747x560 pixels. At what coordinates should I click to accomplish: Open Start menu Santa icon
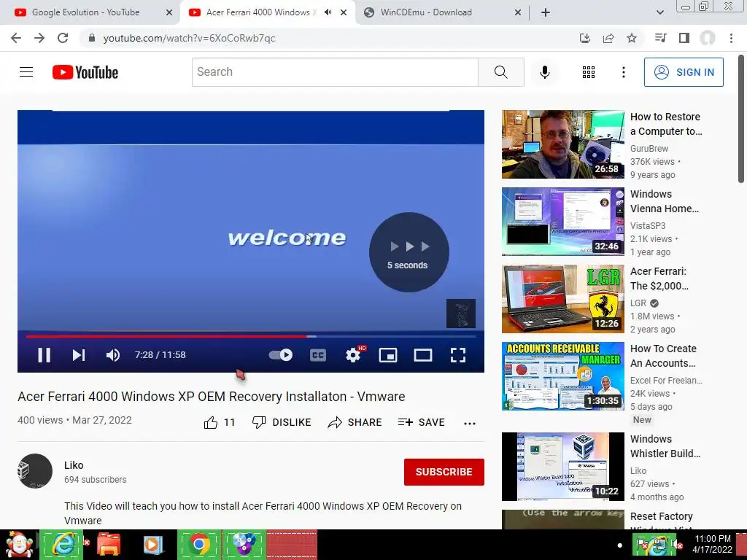tap(19, 544)
